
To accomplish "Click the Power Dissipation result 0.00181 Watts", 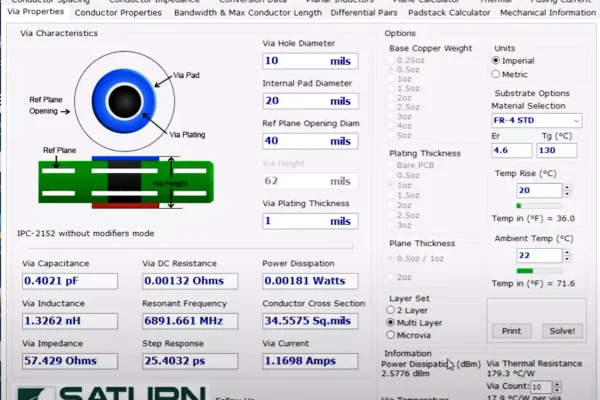I will (310, 281).
